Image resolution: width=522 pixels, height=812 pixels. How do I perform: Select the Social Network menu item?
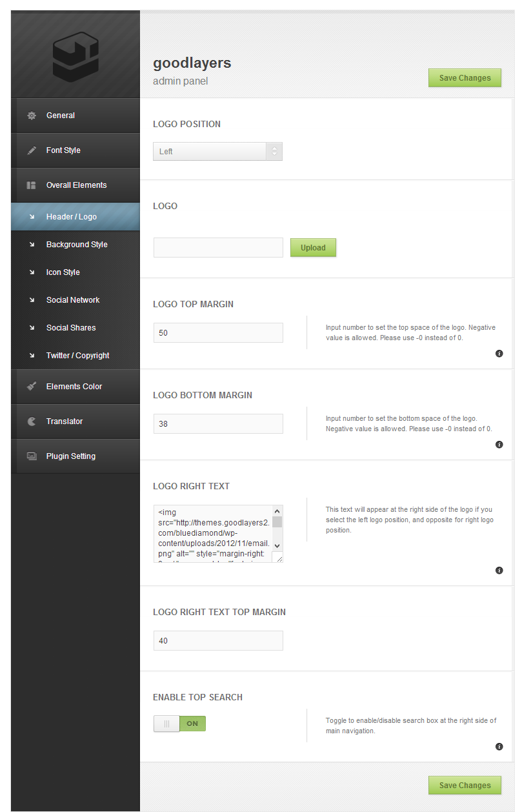(73, 300)
